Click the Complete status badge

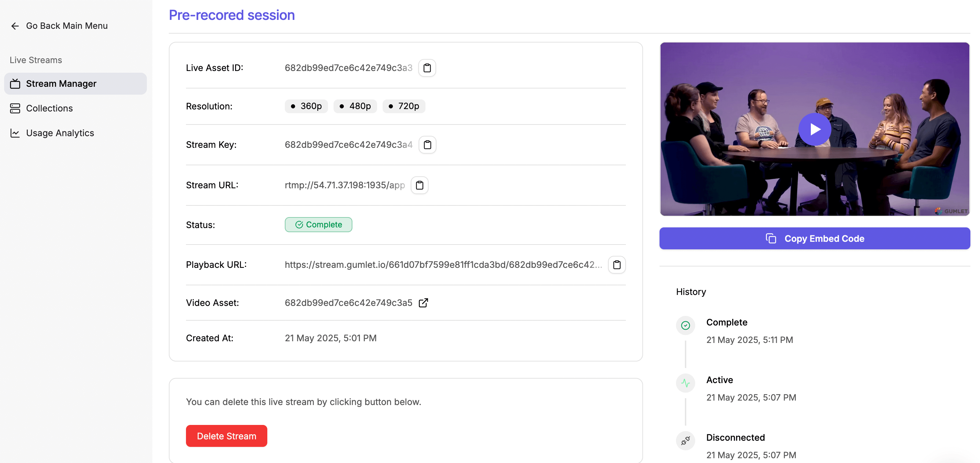[318, 225]
